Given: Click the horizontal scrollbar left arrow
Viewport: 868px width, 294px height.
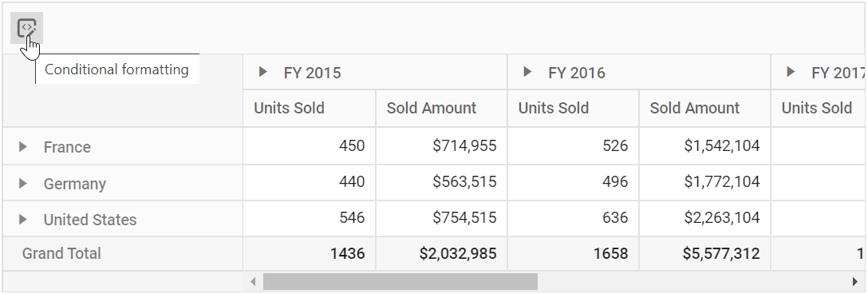Looking at the screenshot, I should pyautogui.click(x=253, y=282).
